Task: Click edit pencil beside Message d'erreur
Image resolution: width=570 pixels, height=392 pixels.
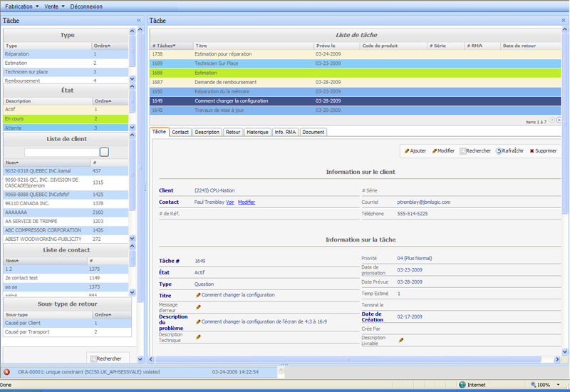Action: coord(198,306)
